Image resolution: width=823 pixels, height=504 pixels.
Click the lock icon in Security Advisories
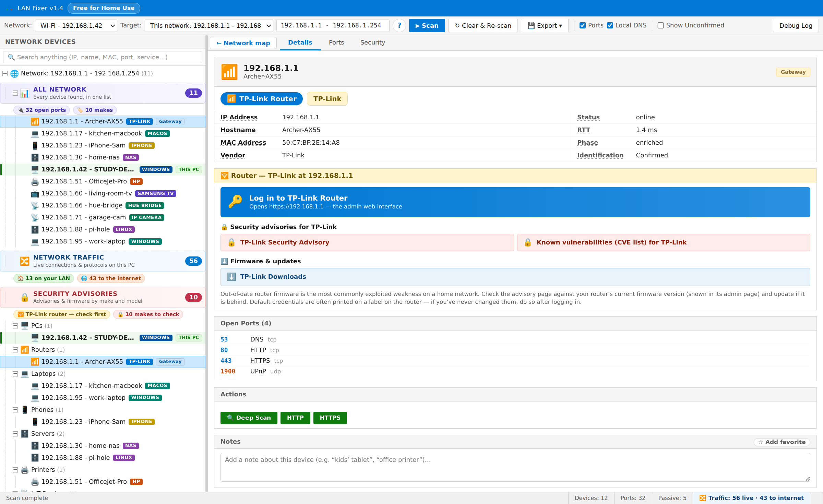[25, 297]
